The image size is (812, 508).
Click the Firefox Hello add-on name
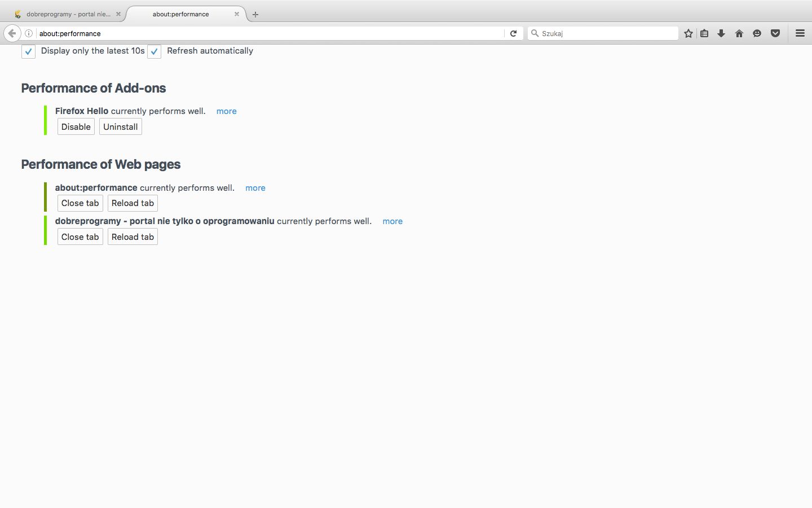pyautogui.click(x=82, y=111)
